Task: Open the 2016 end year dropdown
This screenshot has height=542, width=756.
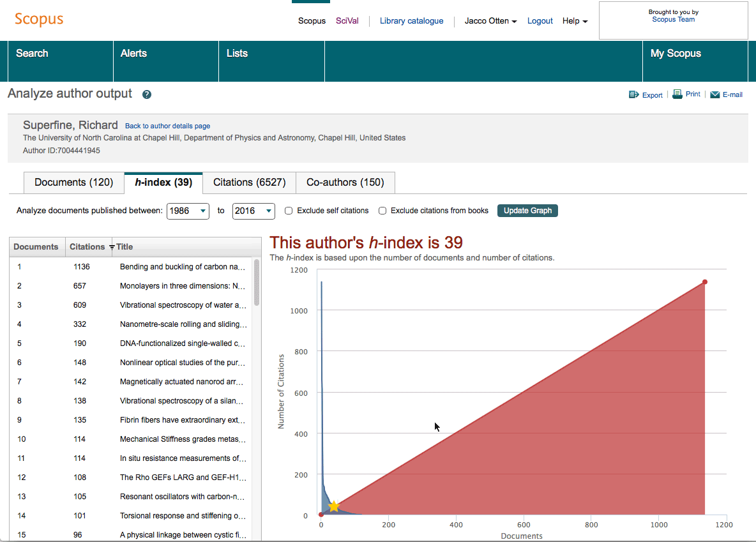Action: click(253, 211)
